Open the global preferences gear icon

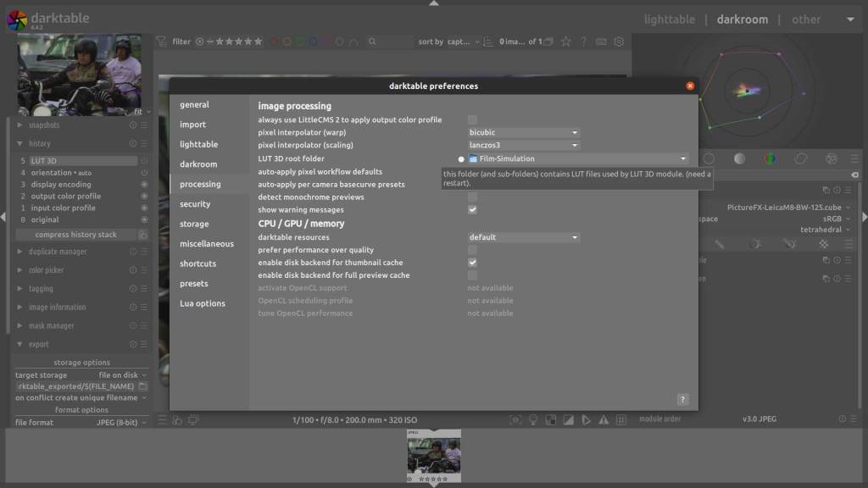point(619,42)
